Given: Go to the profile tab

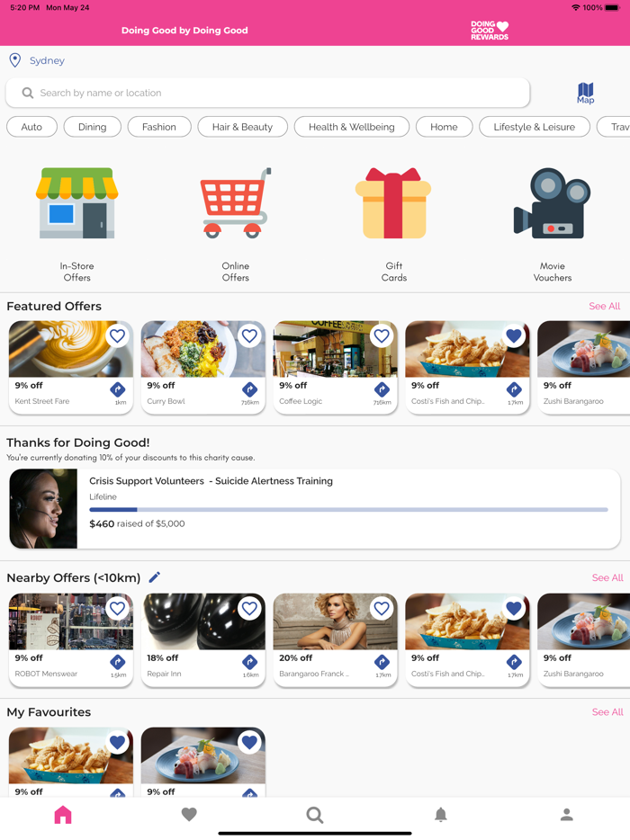Looking at the screenshot, I should coord(567,815).
